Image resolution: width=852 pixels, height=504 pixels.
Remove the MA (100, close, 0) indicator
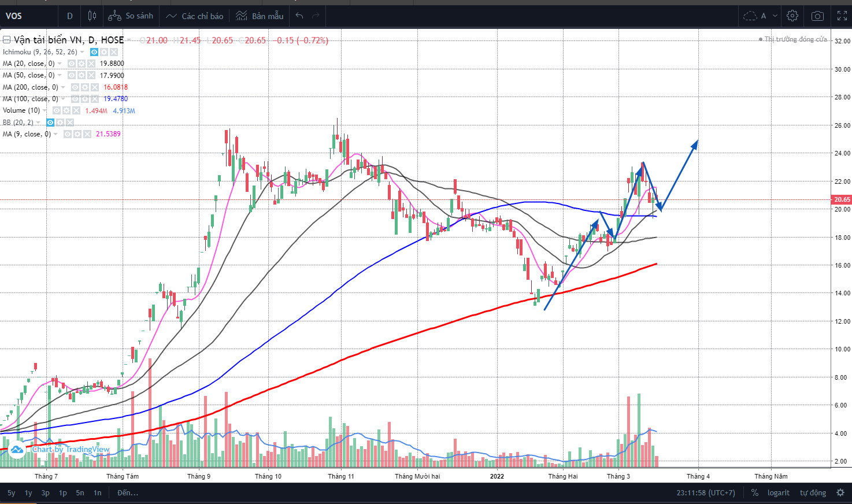tap(95, 99)
